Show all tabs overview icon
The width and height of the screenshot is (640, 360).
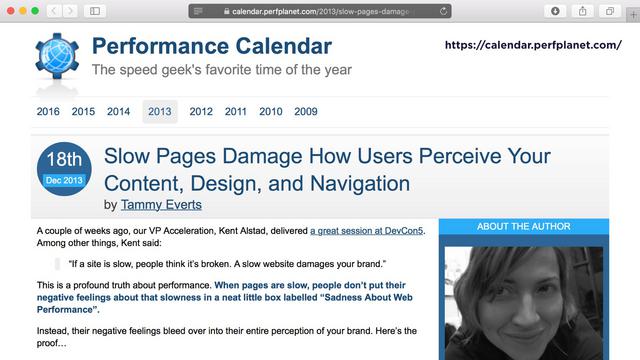pyautogui.click(x=610, y=11)
